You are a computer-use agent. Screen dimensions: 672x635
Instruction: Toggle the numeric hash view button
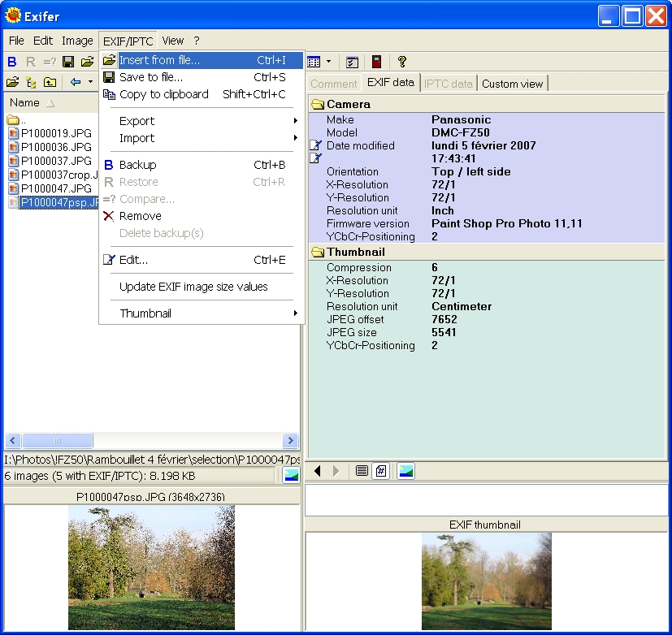click(x=379, y=471)
